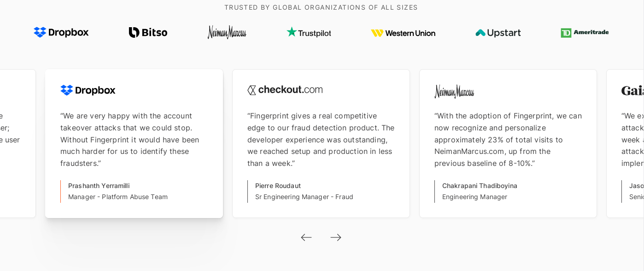The width and height of the screenshot is (644, 271).
Task: Show the previous testimonial with the left arrow
Action: pos(306,237)
